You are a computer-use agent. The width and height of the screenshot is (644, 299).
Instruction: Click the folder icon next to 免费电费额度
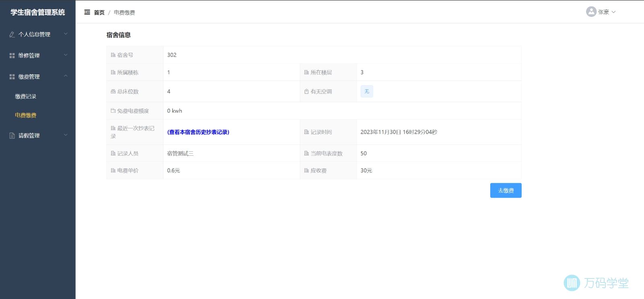(x=113, y=111)
